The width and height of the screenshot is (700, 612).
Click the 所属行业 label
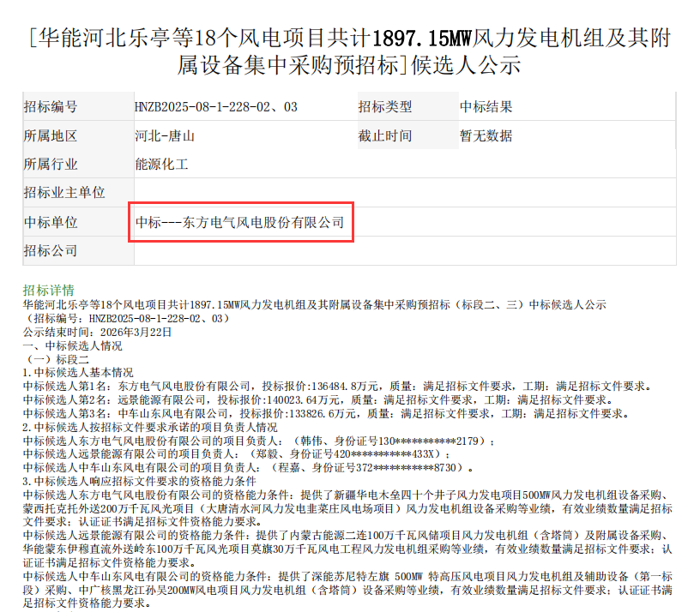[x=51, y=165]
